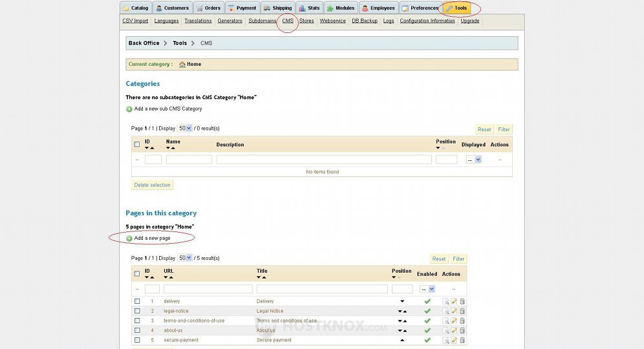
Task: Switch to the Orders tab
Action: (x=208, y=8)
